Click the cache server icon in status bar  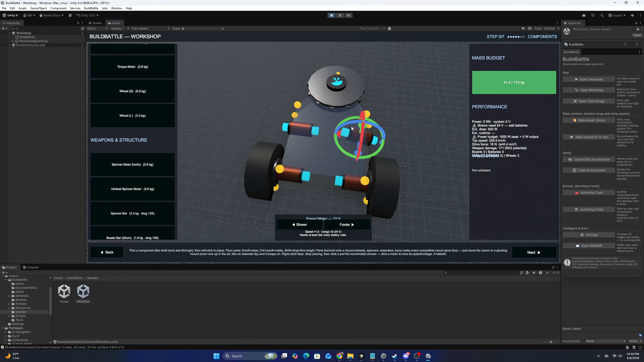(634, 347)
